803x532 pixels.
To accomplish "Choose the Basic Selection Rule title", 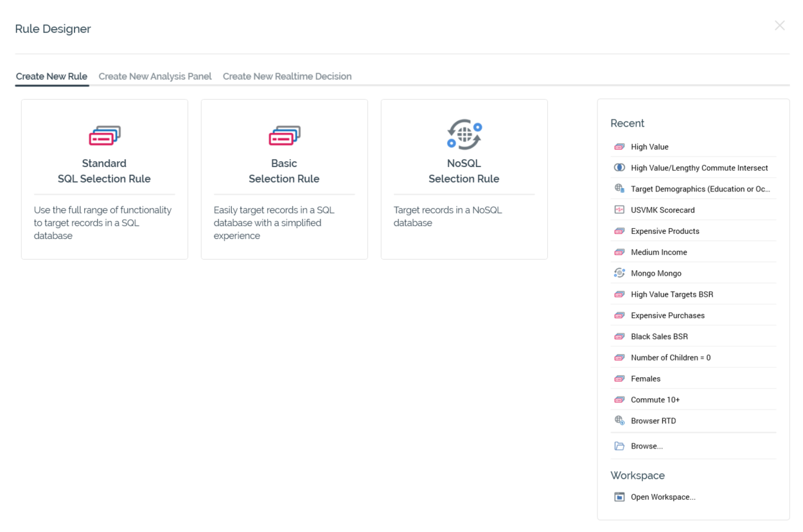I will [284, 171].
